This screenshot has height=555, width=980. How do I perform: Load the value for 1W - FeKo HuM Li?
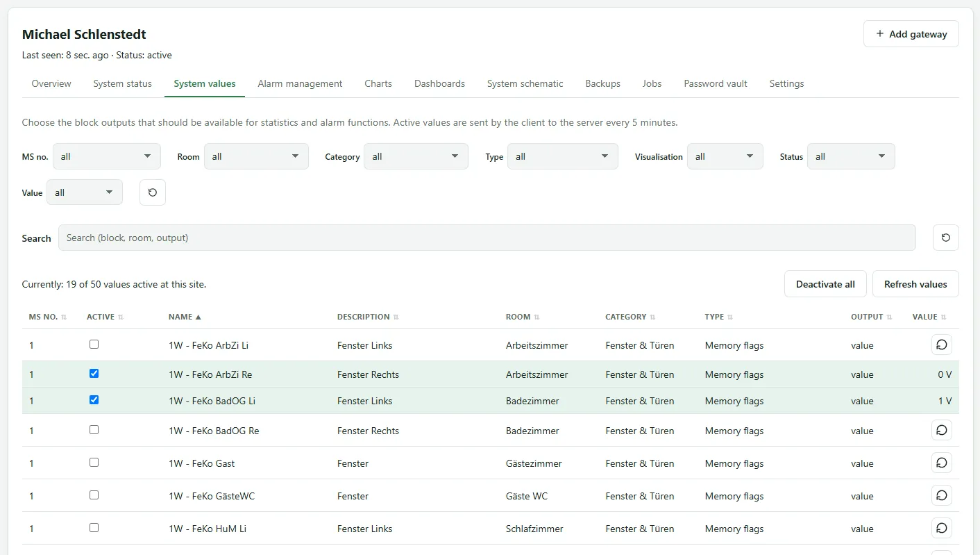[x=942, y=528]
